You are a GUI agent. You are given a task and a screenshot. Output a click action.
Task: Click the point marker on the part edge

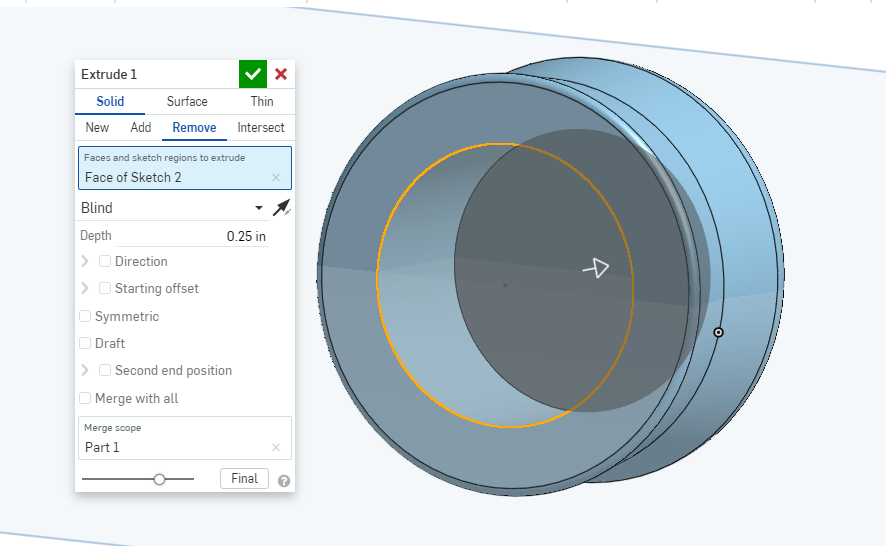click(718, 332)
